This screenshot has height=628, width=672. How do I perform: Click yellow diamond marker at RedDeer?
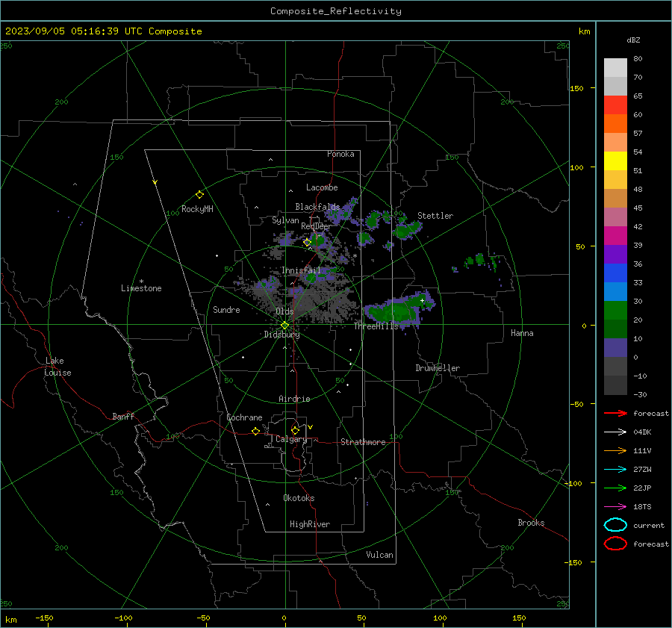[x=307, y=243]
